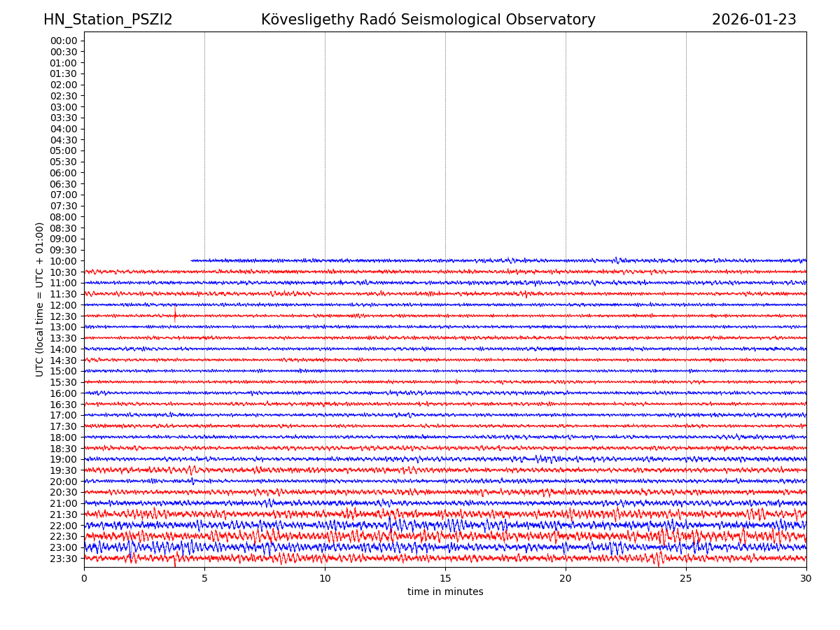The image size is (840, 630).
Task: Select the 12:30 time row label
Action: (x=64, y=316)
